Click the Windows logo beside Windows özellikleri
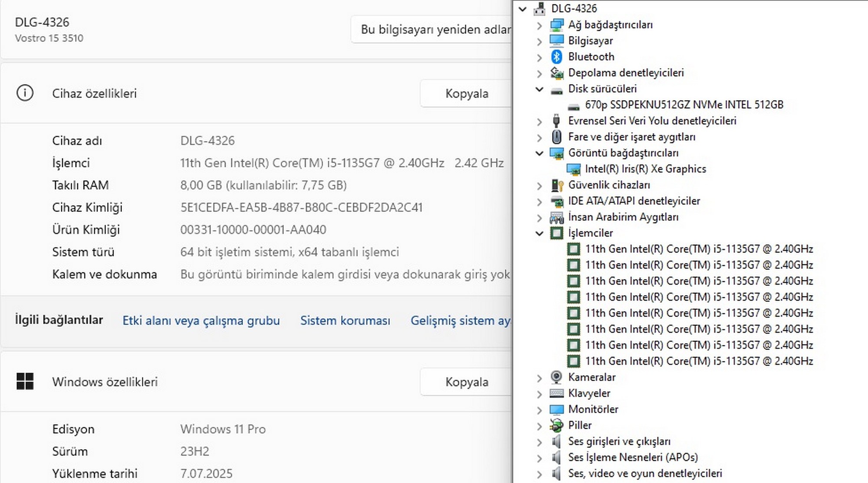 [x=25, y=381]
